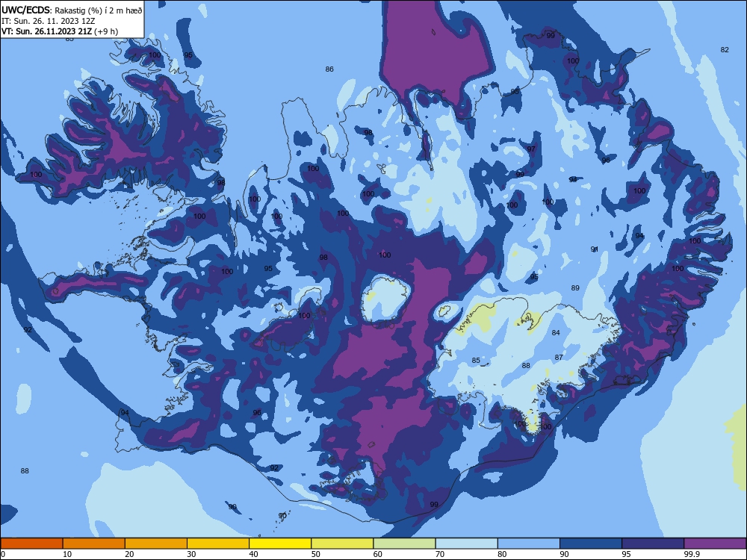Screen dimensions: 747x560
Task: Select the legend label '60'
Action: coord(378,554)
